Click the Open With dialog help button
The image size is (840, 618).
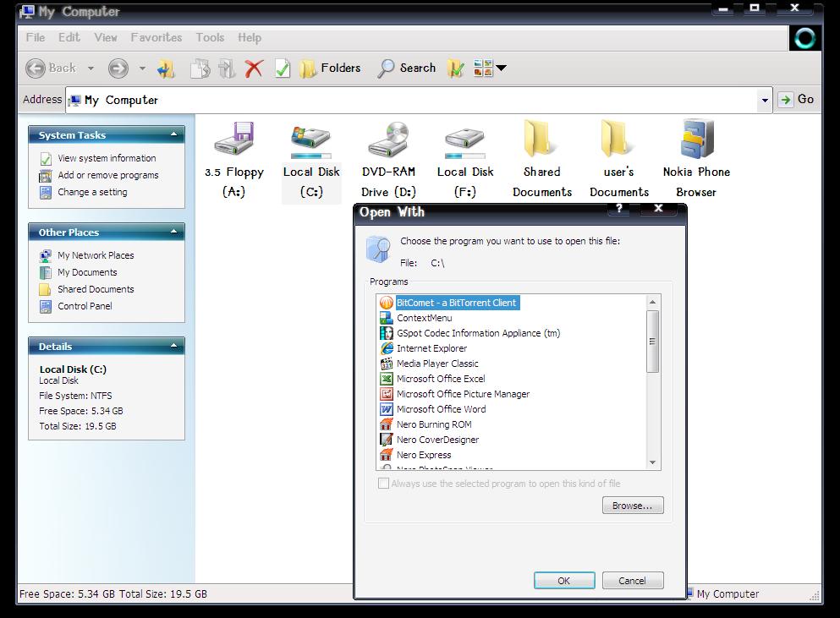pos(620,209)
